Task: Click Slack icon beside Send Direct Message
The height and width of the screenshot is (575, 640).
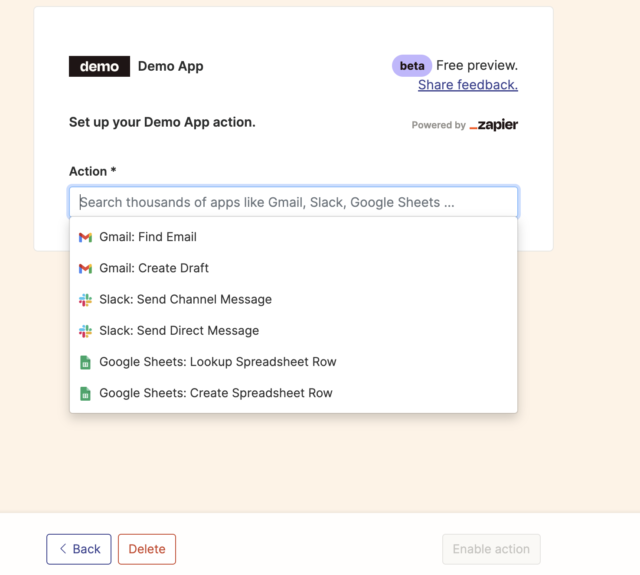Action: pyautogui.click(x=85, y=331)
